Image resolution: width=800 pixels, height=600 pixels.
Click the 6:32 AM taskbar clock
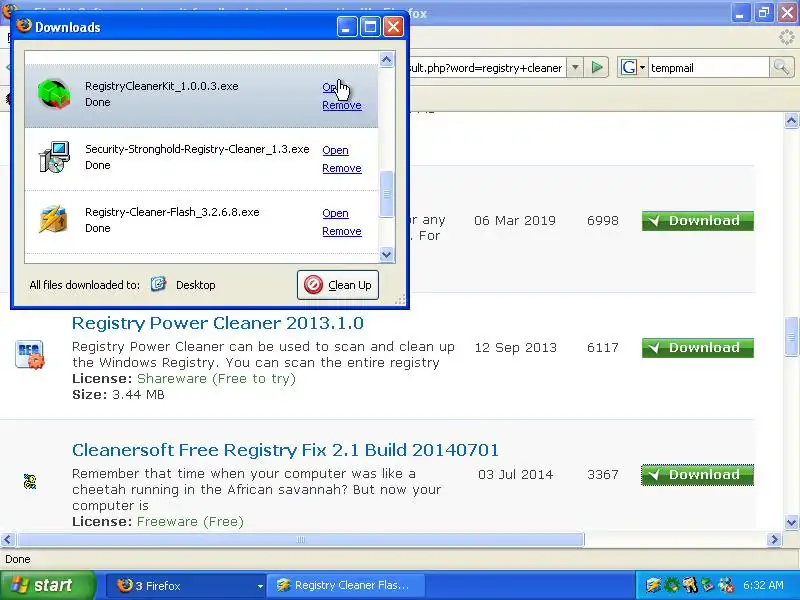[x=763, y=585]
